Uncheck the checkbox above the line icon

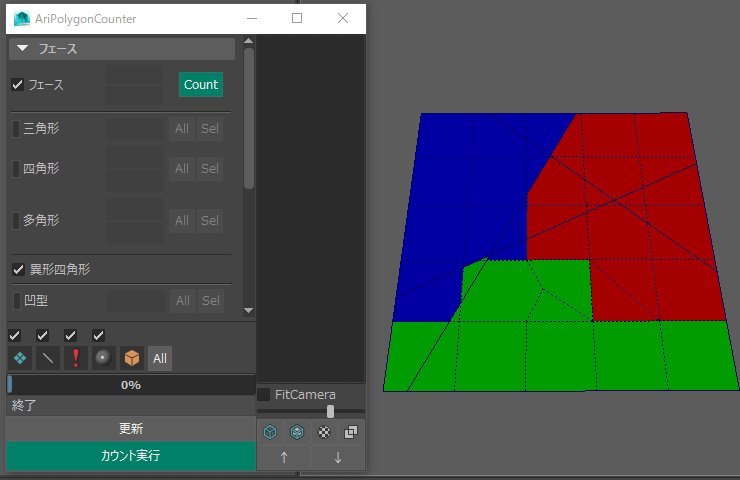tap(42, 336)
